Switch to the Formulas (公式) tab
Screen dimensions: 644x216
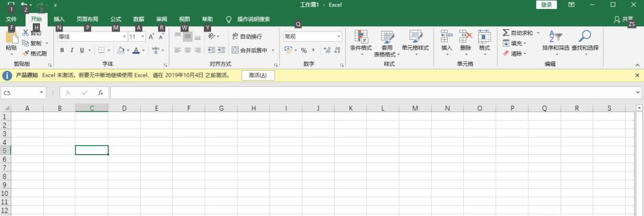(x=116, y=19)
